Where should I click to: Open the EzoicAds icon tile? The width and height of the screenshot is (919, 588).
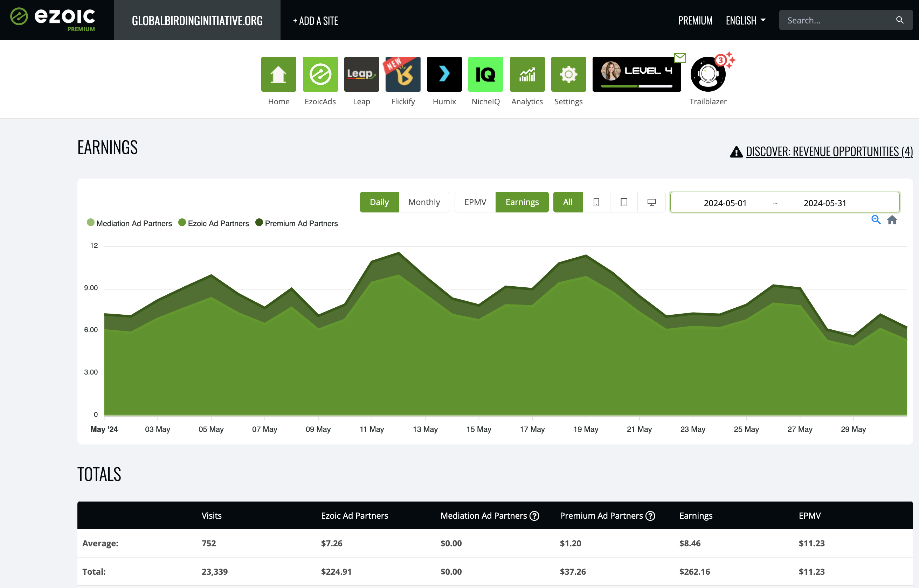[x=320, y=74]
